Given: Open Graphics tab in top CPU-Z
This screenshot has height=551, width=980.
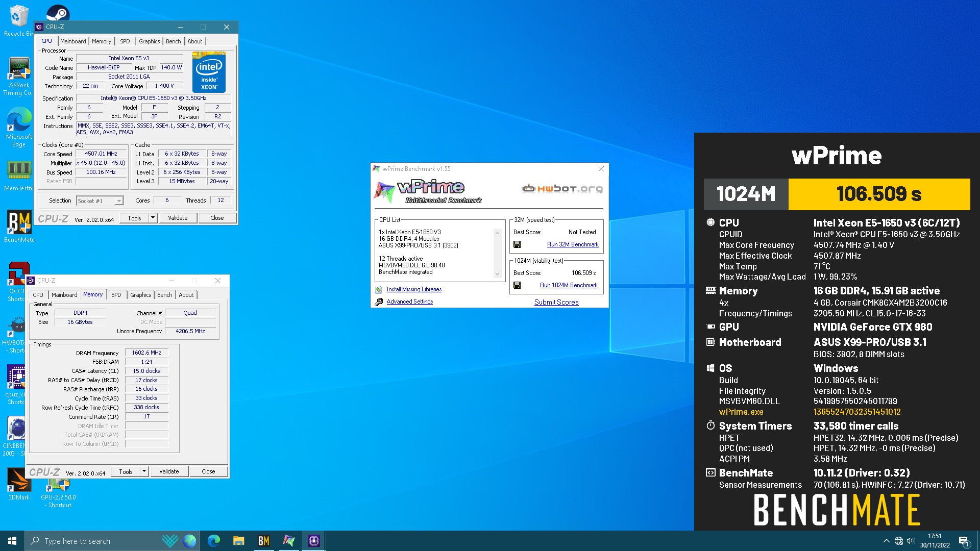Looking at the screenshot, I should [x=150, y=41].
